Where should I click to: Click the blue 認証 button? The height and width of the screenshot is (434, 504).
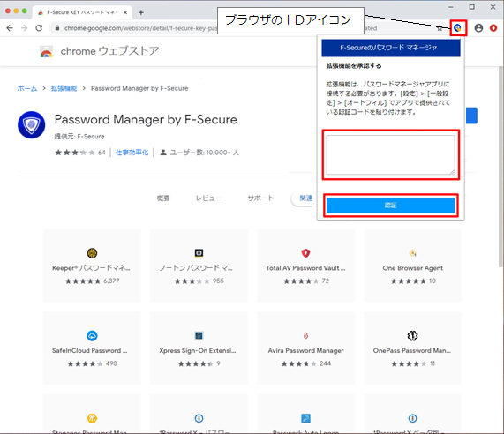390,206
